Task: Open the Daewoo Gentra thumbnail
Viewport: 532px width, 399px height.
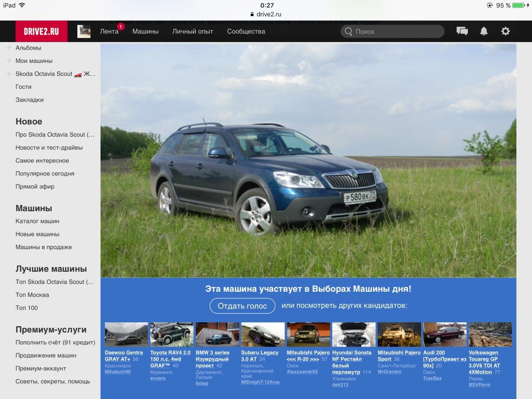Action: tap(126, 334)
